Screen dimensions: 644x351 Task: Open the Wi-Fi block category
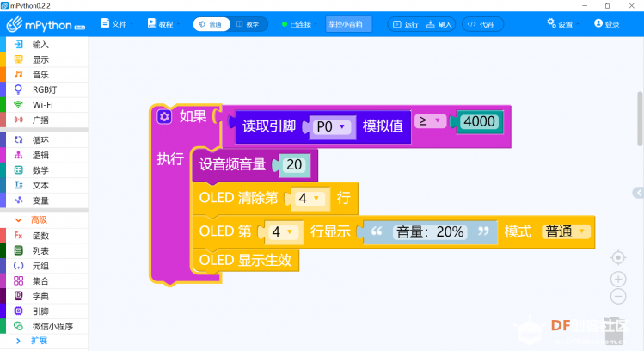44,105
